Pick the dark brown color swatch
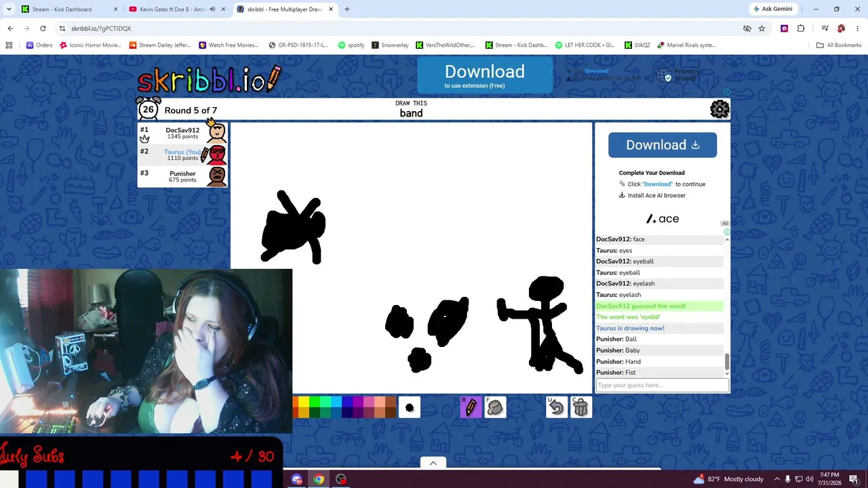868x488 pixels. [391, 413]
